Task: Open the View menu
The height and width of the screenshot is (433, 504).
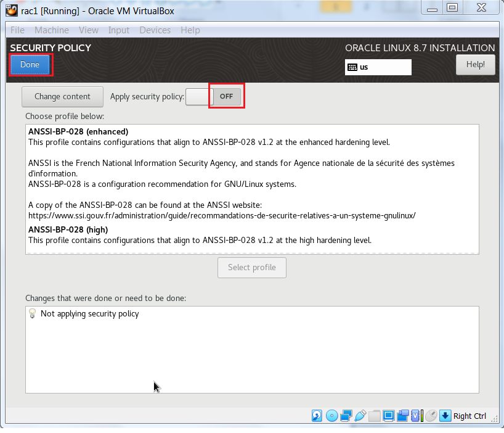Action: [x=89, y=30]
